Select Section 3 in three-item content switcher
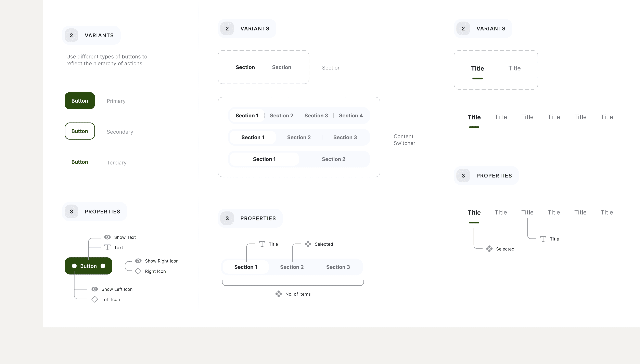640x364 pixels. click(x=345, y=137)
